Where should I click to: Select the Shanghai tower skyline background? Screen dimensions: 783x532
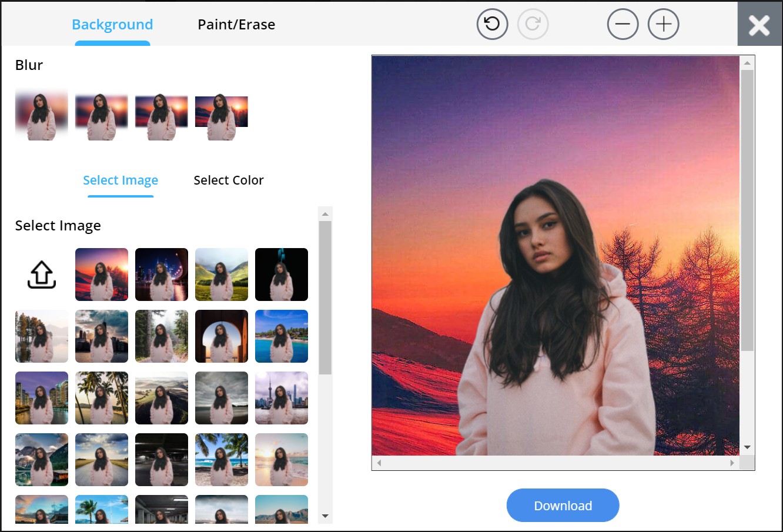(282, 398)
